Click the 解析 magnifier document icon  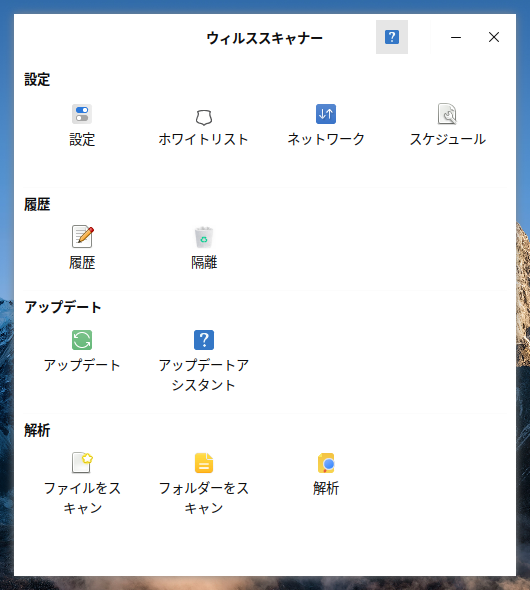click(x=326, y=463)
